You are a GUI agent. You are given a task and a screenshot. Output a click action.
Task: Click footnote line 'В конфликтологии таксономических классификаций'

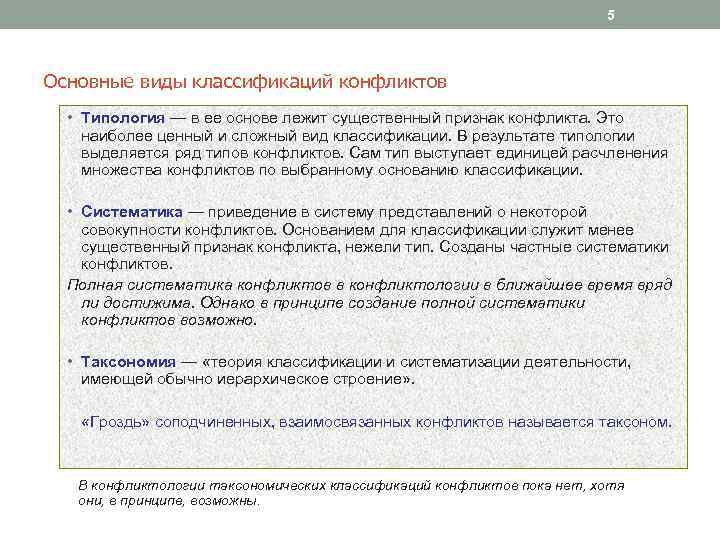click(x=351, y=485)
